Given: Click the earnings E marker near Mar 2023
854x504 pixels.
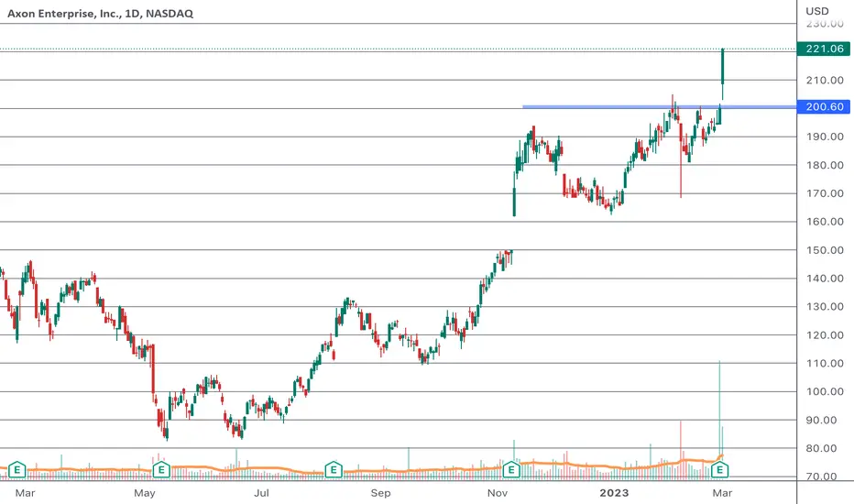Looking at the screenshot, I should [719, 469].
